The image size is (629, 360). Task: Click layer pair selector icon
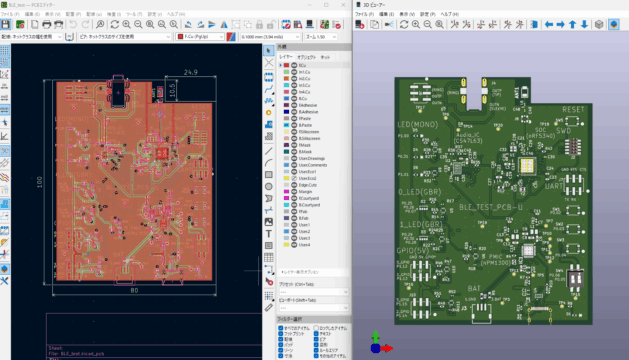(231, 37)
